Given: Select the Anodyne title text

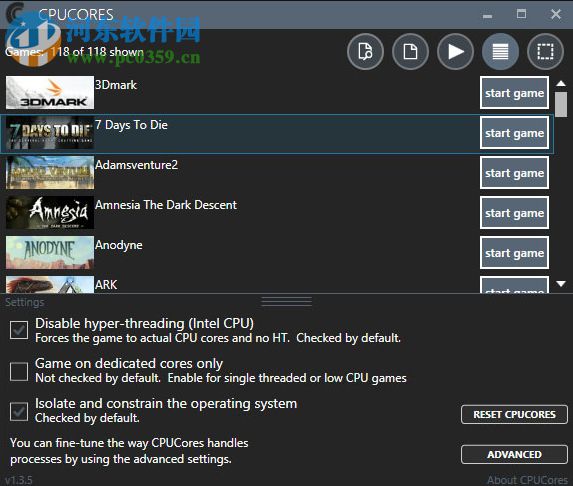Looking at the screenshot, I should point(119,245).
